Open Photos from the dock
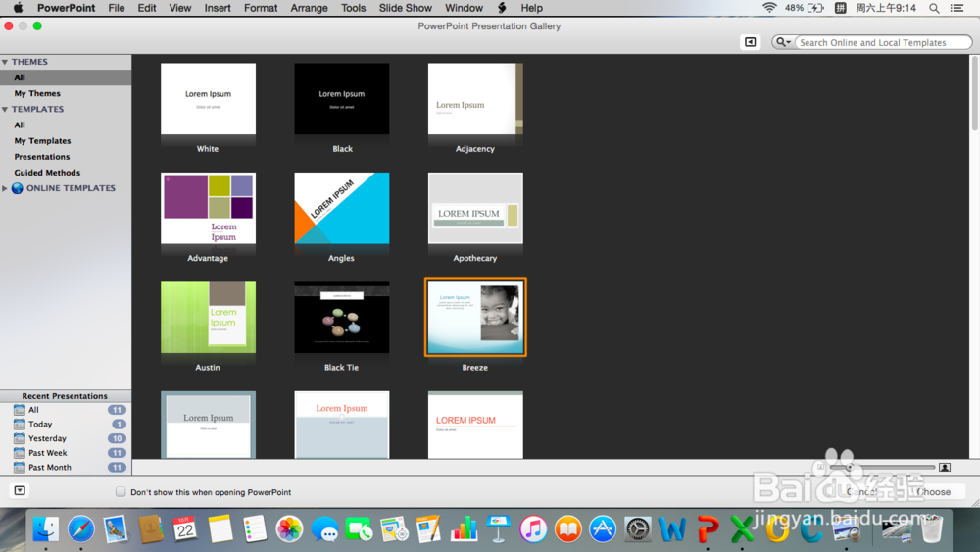This screenshot has width=980, height=552. pyautogui.click(x=289, y=529)
